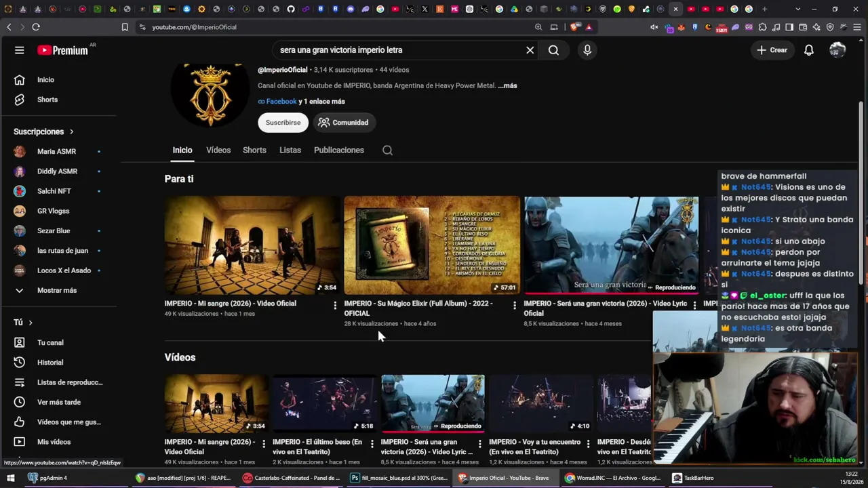Start voice search with the microphone
This screenshot has width=868, height=488.
(587, 50)
